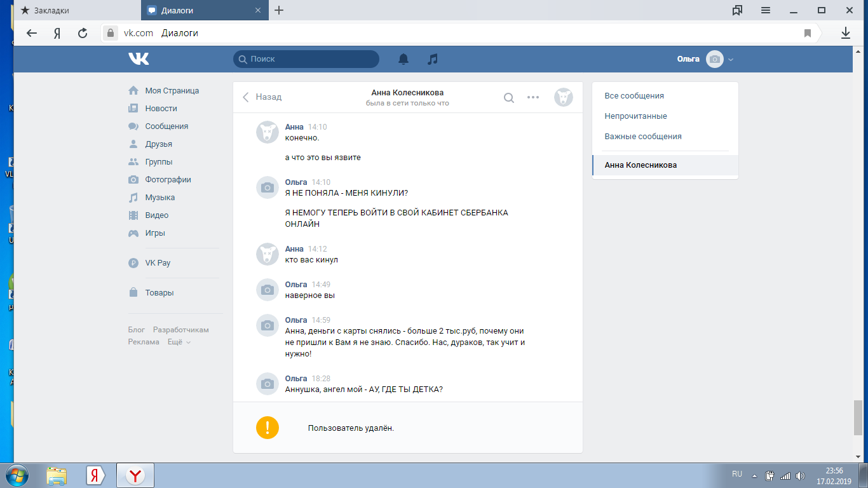Click the Yandex Я home button
This screenshot has width=868, height=488.
(x=57, y=33)
